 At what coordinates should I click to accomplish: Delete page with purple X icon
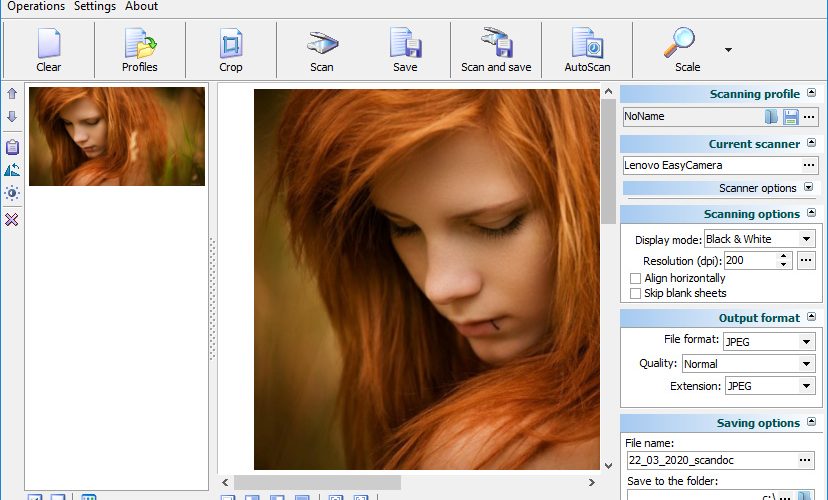12,219
